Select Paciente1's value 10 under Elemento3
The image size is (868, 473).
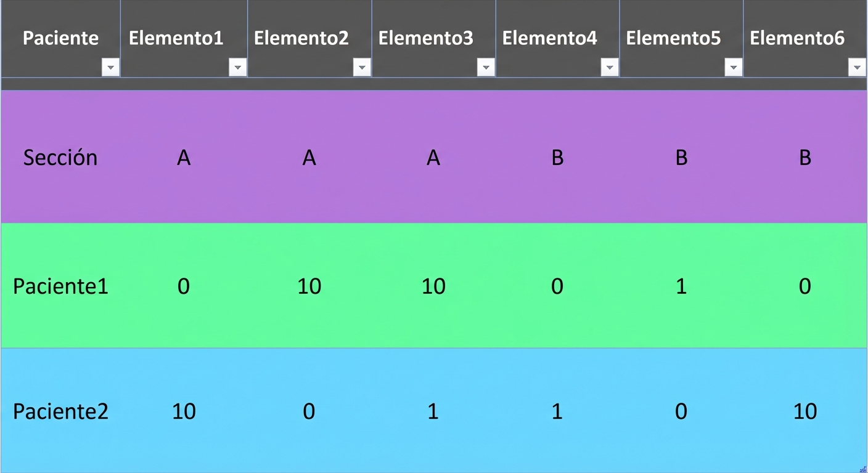point(433,286)
